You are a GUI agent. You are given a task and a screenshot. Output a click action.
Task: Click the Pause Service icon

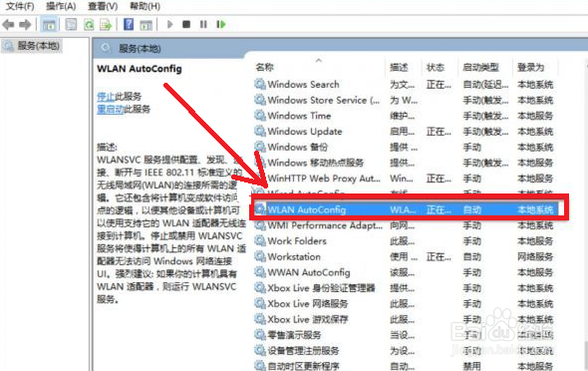click(203, 24)
